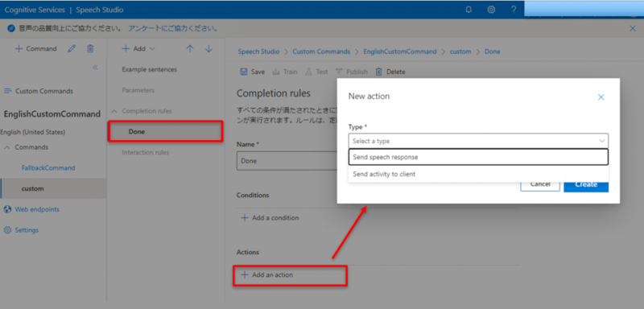644x309 pixels.
Task: Click the Train toolbar button
Action: 285,72
